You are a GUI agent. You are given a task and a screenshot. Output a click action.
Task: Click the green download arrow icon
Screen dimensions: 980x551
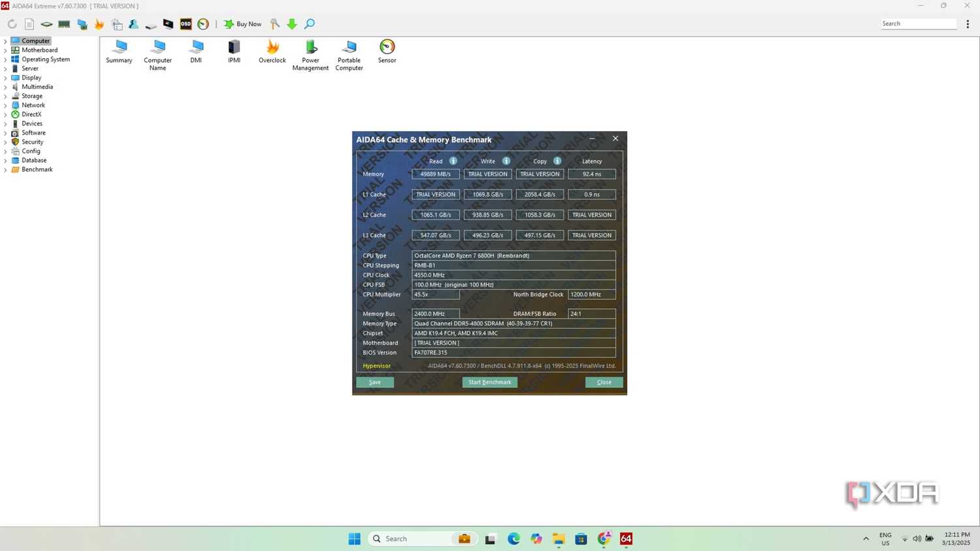click(x=292, y=24)
